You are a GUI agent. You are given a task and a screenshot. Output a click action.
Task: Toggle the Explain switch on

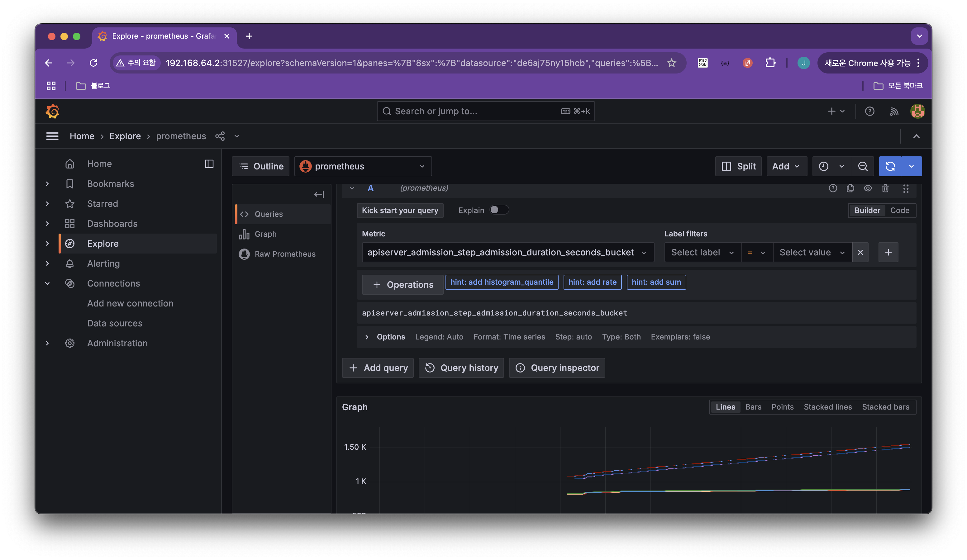click(499, 210)
